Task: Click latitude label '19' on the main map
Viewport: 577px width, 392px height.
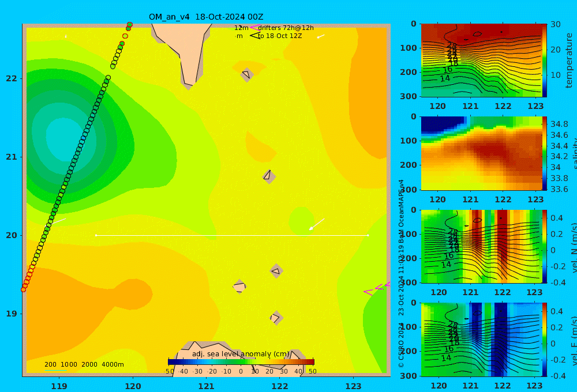Action: (12, 314)
